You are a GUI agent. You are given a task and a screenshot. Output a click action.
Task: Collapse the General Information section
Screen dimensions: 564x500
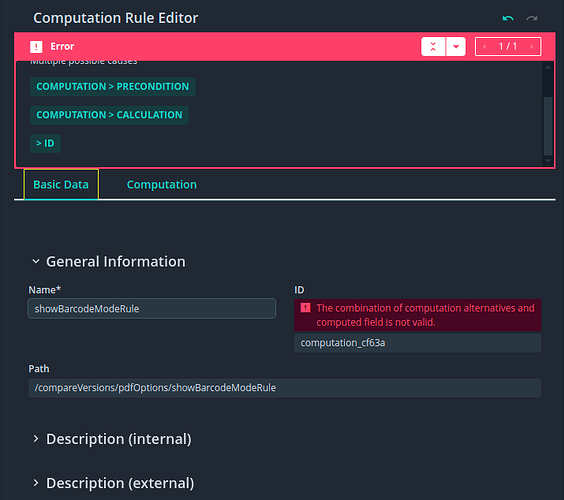coord(36,262)
